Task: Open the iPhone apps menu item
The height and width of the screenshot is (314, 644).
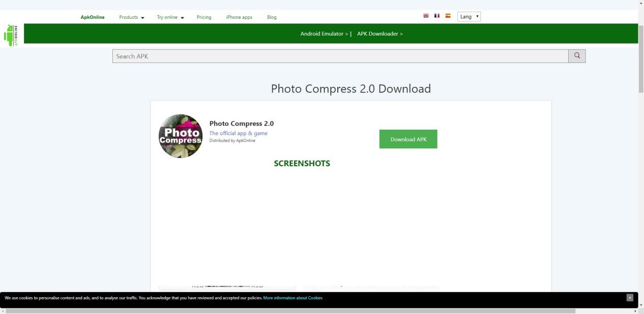Action: pyautogui.click(x=239, y=17)
